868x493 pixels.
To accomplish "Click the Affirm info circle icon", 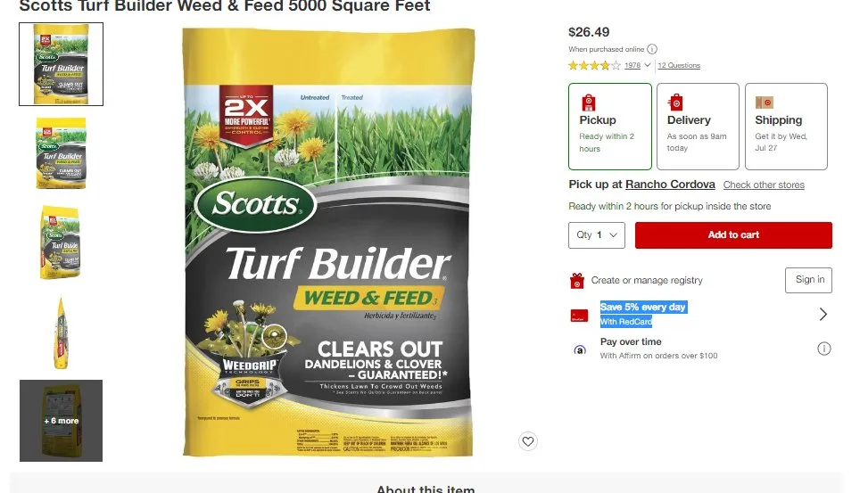I will [823, 349].
